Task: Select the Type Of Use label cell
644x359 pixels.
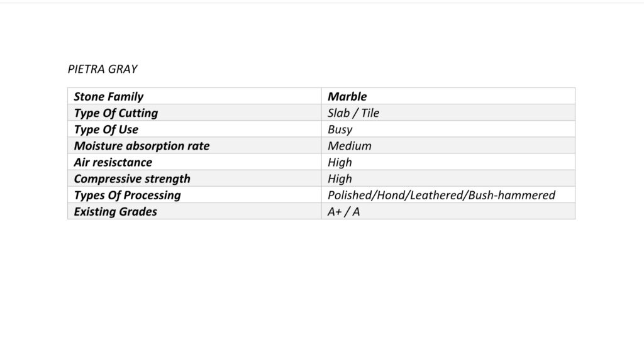Action: [106, 130]
